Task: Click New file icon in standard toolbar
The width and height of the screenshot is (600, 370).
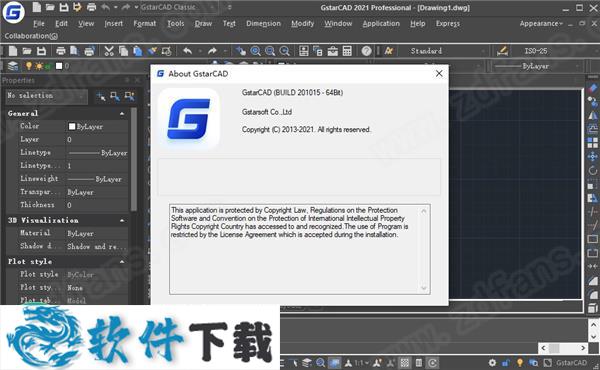Action: pyautogui.click(x=13, y=51)
